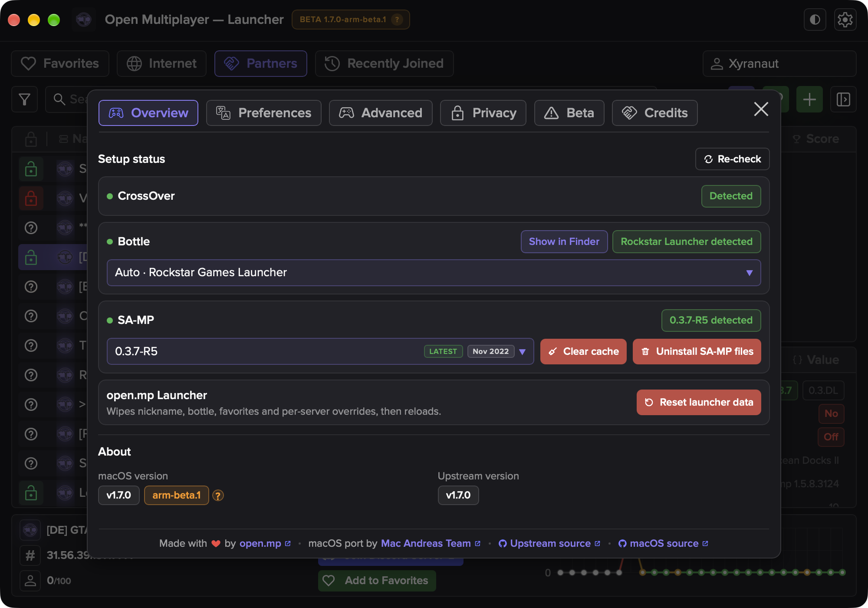Click Add to Favorites button
The width and height of the screenshot is (868, 608).
377,581
